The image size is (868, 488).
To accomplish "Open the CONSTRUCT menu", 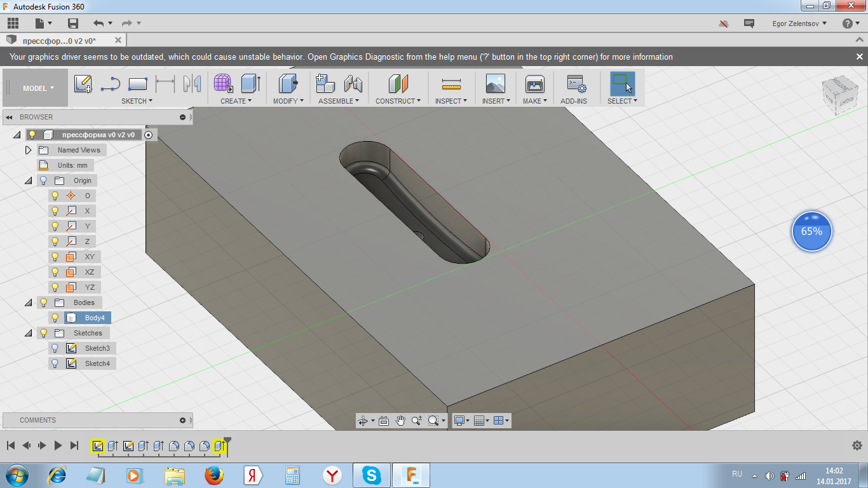I will tap(398, 101).
